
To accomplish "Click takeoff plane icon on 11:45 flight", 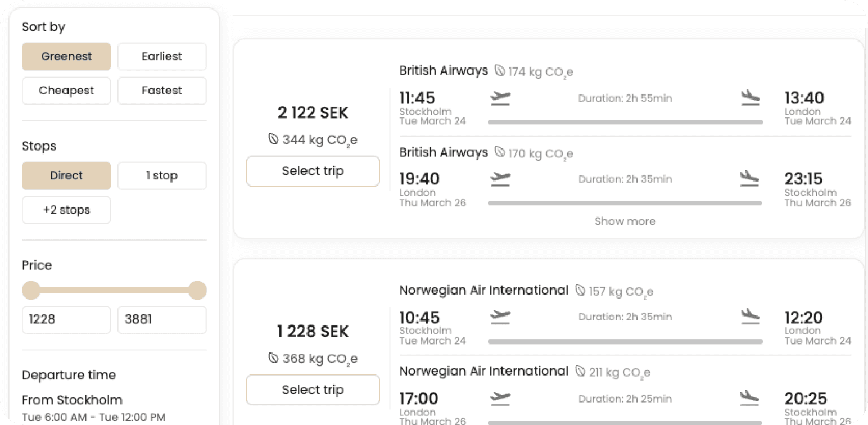I will coord(500,98).
